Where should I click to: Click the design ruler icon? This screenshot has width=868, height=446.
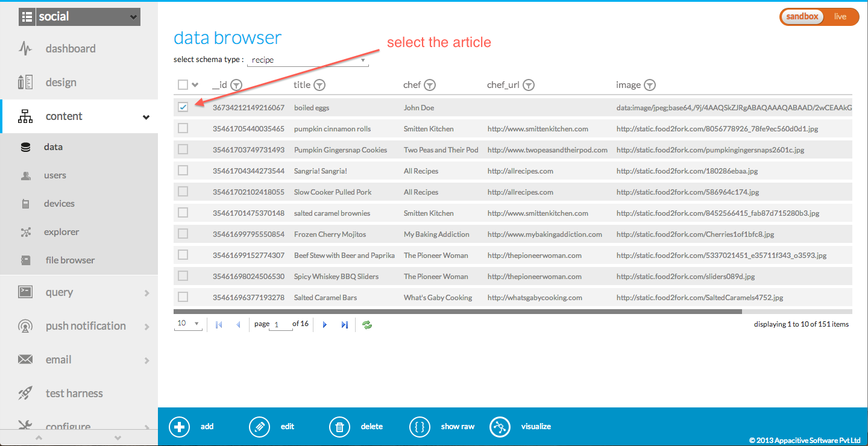(x=25, y=83)
